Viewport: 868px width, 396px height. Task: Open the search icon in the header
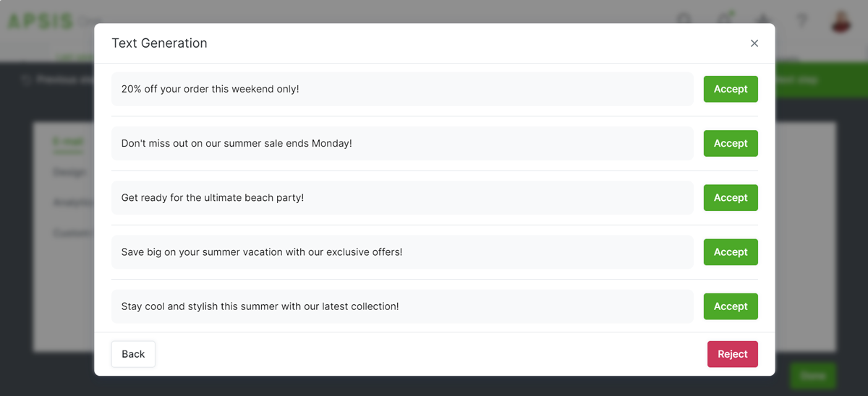tap(684, 20)
